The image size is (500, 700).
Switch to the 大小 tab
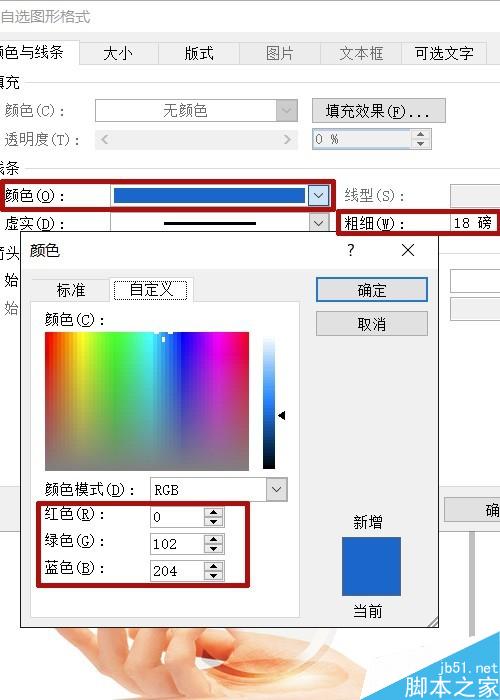coord(118,54)
